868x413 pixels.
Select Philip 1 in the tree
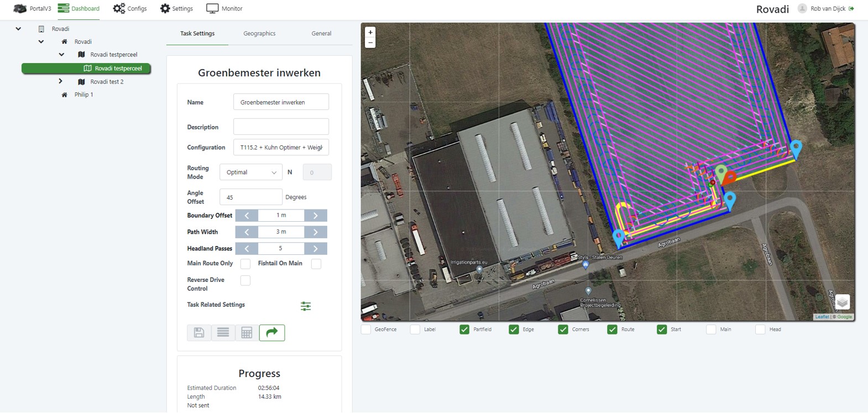tap(84, 95)
